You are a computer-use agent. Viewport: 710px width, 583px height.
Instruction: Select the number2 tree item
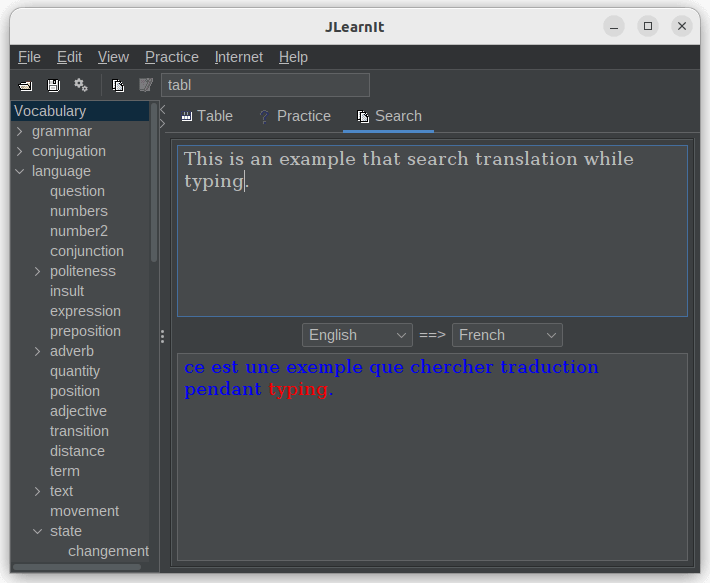79,231
